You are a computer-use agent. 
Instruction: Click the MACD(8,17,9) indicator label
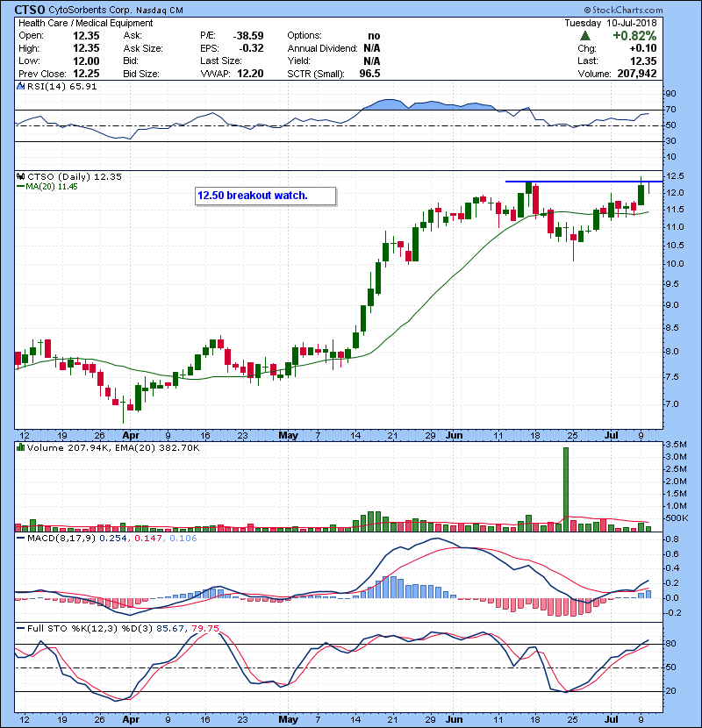pos(61,539)
